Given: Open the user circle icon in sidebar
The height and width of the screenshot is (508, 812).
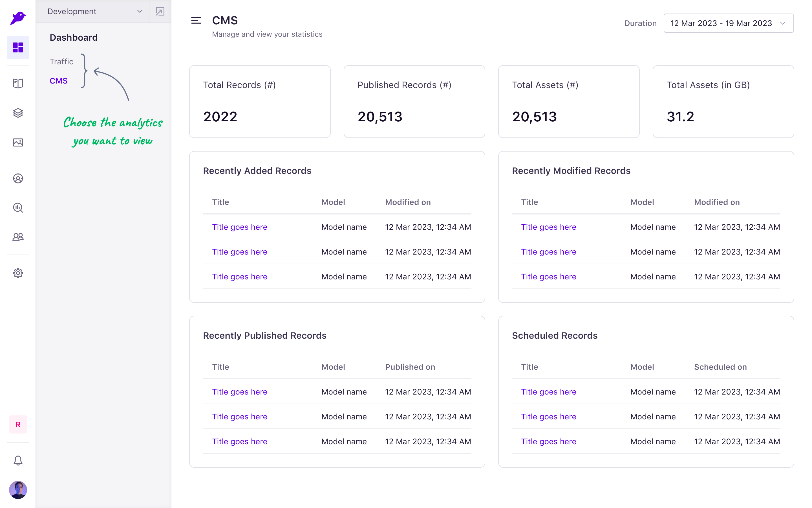Looking at the screenshot, I should pos(18,178).
